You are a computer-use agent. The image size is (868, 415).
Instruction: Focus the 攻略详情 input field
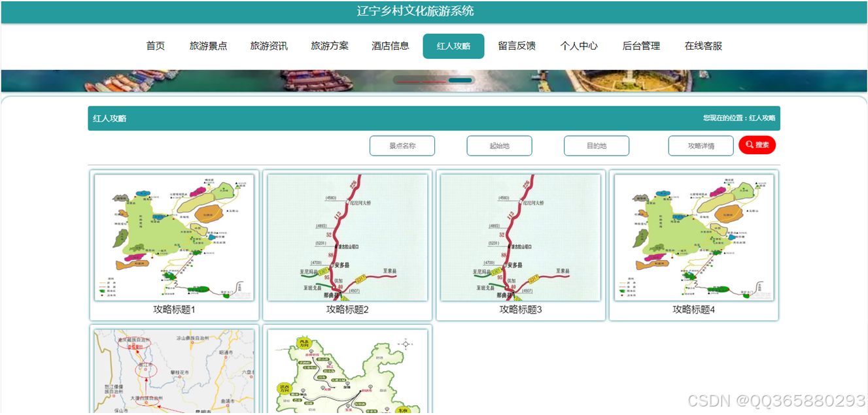701,146
